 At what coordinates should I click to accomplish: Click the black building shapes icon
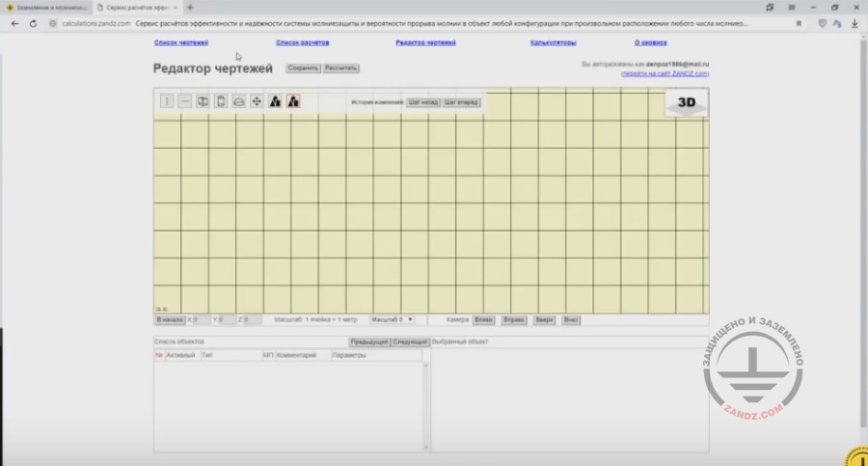pos(275,101)
